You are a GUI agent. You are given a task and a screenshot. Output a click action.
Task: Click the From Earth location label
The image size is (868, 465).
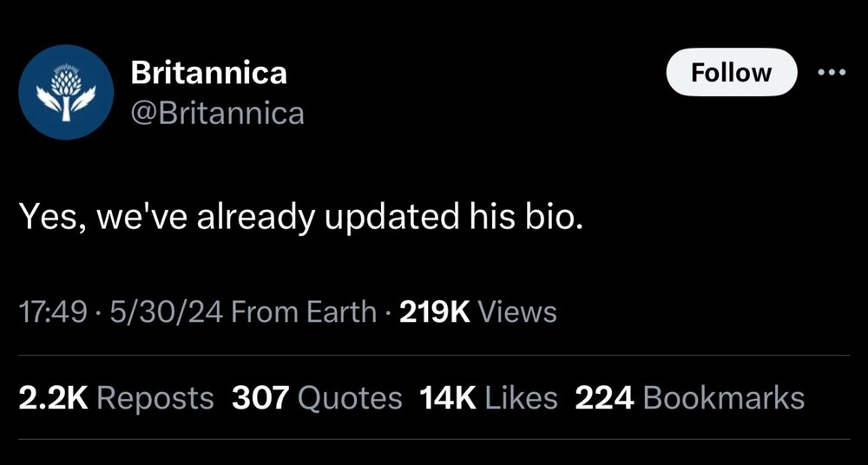tap(304, 311)
